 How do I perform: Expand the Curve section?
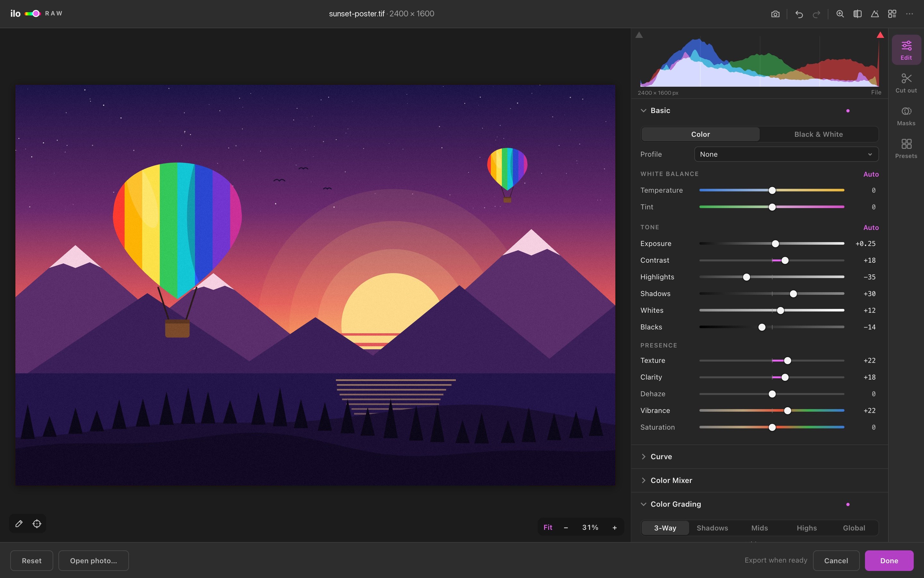point(643,457)
